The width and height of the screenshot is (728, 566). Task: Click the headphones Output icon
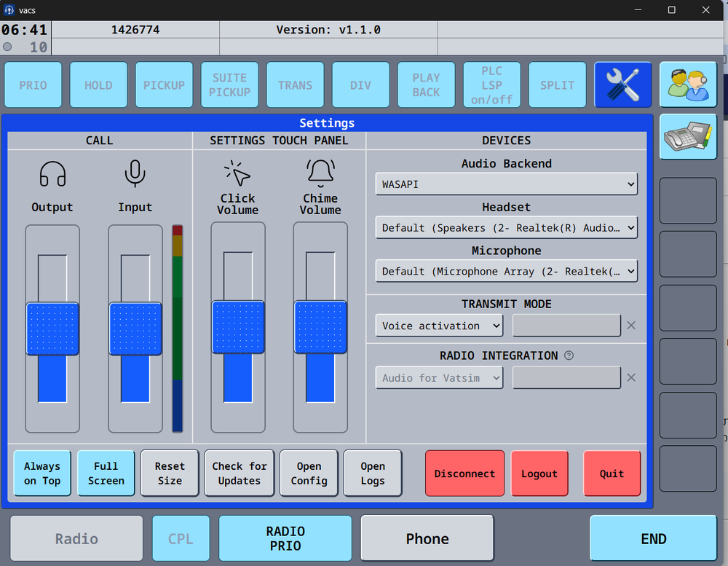[52, 175]
